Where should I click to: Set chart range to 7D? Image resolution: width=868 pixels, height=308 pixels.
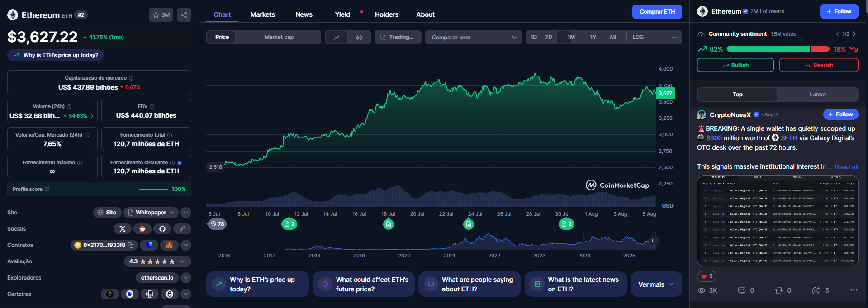point(549,37)
